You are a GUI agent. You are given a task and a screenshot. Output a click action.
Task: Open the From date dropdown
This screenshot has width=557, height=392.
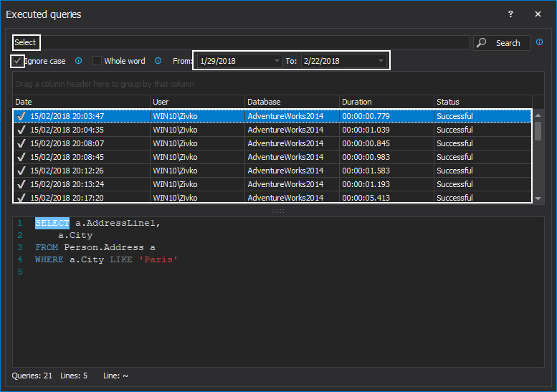277,61
